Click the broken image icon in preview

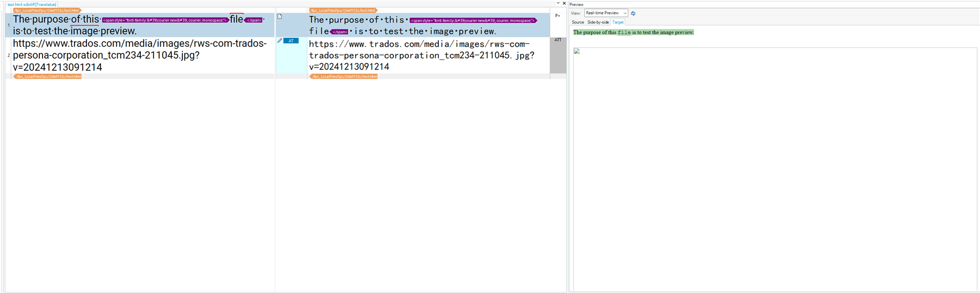tap(577, 51)
